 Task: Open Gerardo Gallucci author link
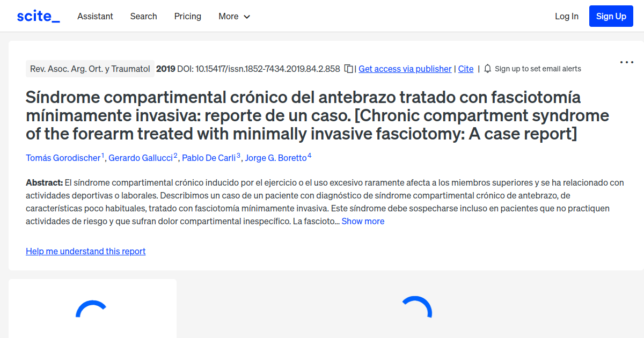coord(140,158)
